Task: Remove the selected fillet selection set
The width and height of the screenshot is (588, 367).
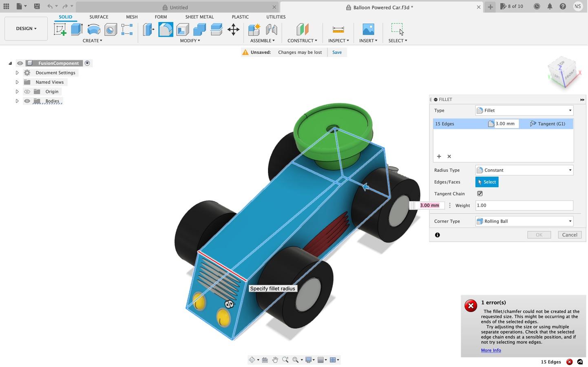Action: coord(449,157)
